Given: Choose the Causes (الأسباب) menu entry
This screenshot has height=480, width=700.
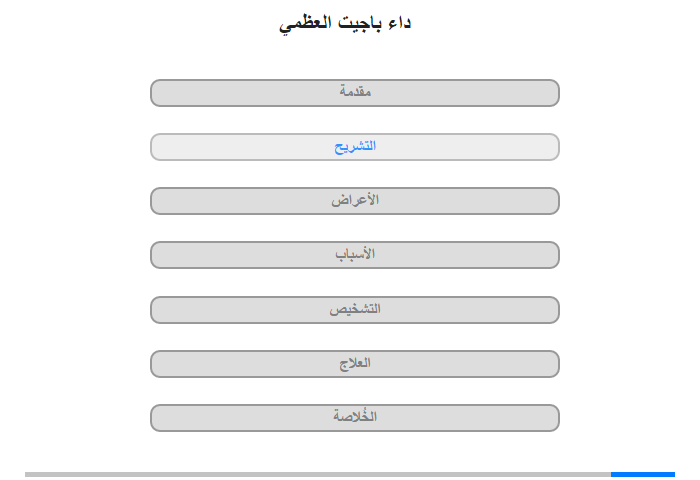Looking at the screenshot, I should pyautogui.click(x=354, y=255).
